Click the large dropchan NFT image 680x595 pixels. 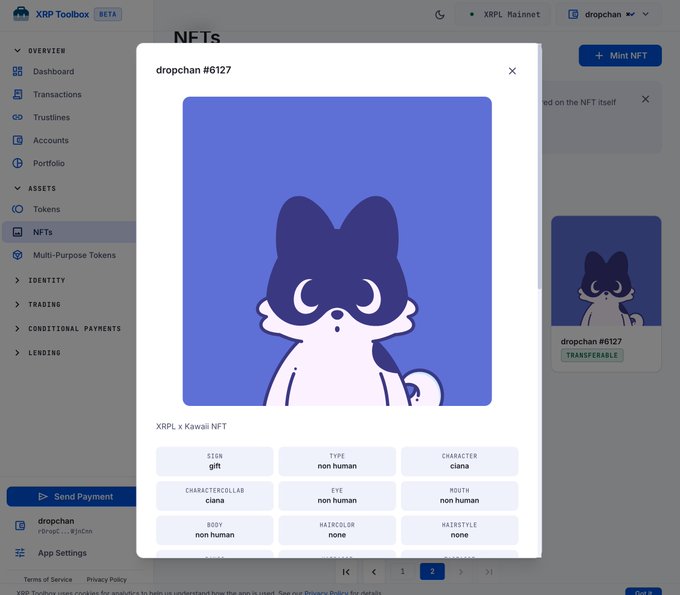click(x=337, y=251)
